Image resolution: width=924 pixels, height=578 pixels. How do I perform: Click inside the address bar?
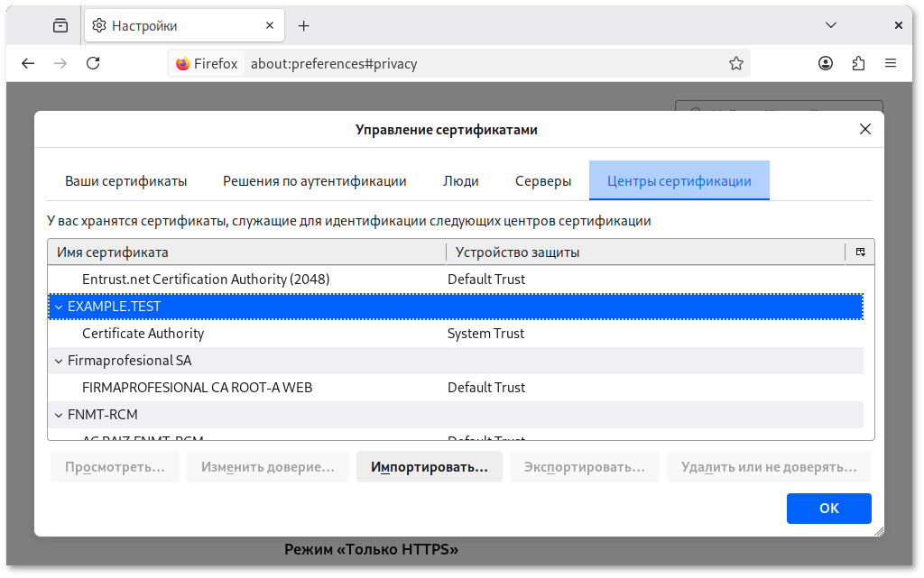pos(451,63)
